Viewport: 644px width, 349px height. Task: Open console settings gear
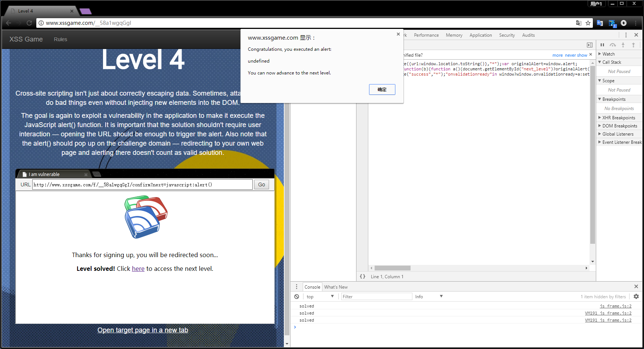(x=636, y=296)
